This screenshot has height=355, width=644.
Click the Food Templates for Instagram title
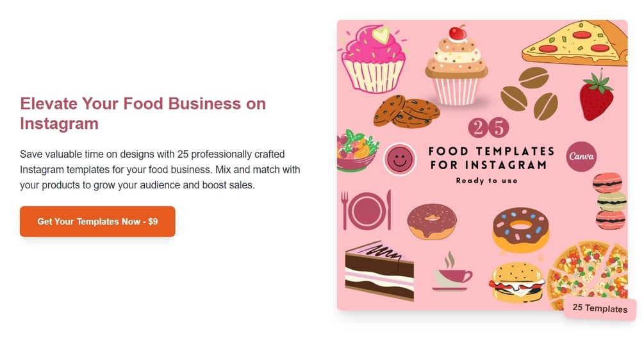[x=491, y=158]
